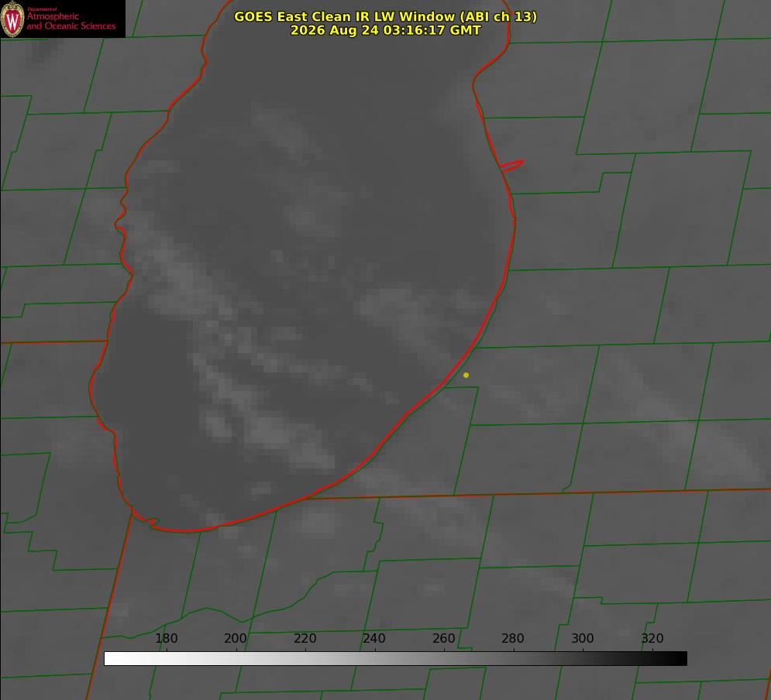Click the '2026 Aug 24 03:16:17 GMT' timestamp
This screenshot has width=771, height=700.
[386, 30]
